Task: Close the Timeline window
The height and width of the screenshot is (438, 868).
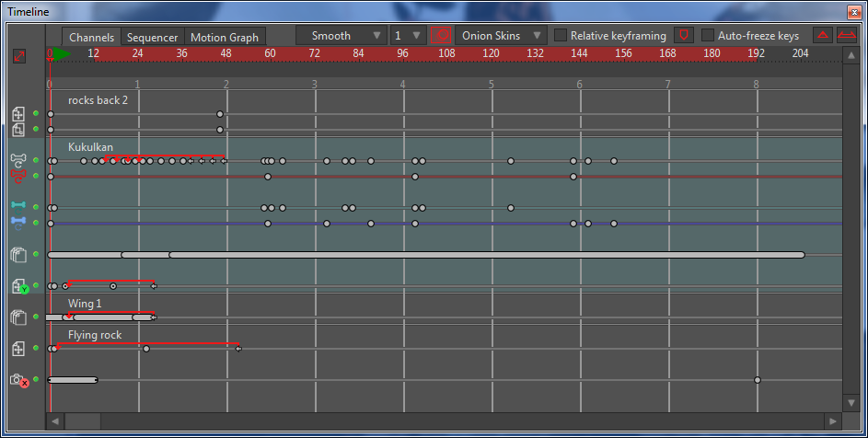Action: 853,12
